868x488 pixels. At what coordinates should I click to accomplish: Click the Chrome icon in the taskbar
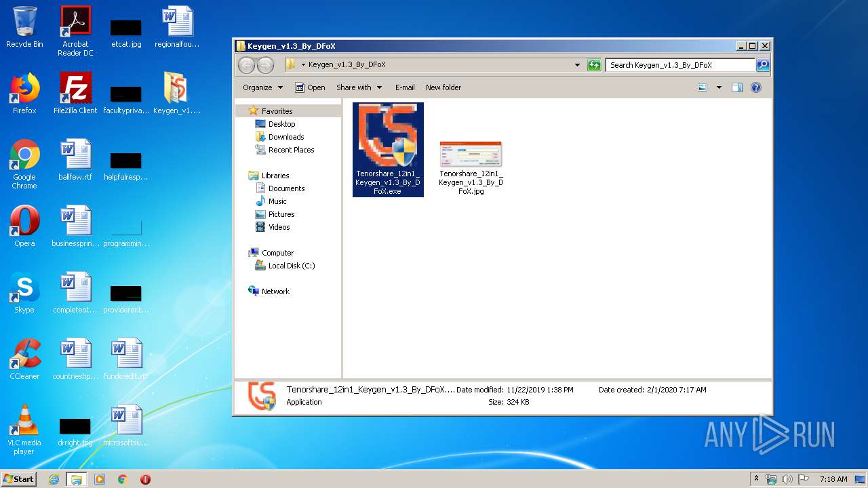point(123,479)
